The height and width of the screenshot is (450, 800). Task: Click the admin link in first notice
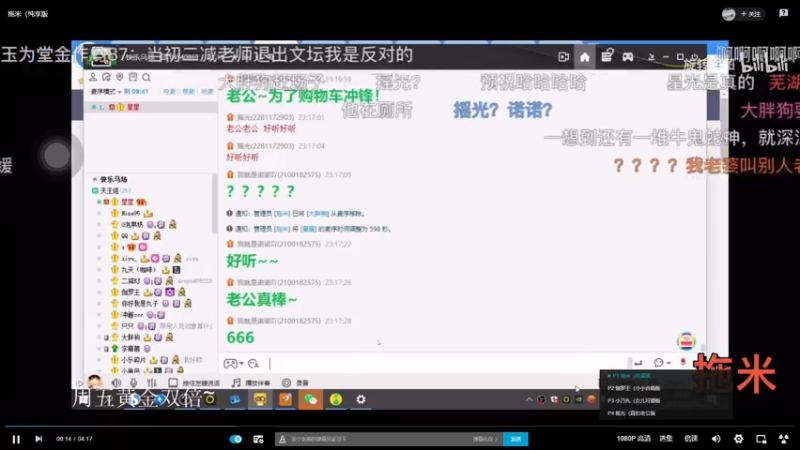point(282,214)
